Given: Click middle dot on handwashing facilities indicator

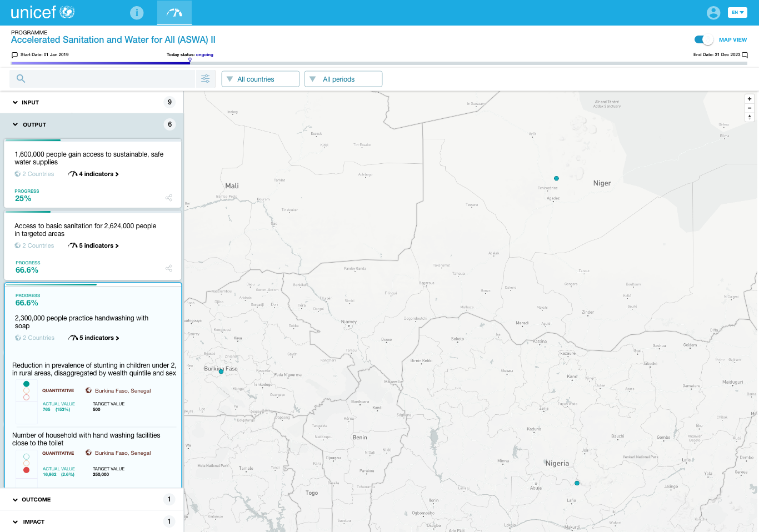Looking at the screenshot, I should click(x=26, y=464).
